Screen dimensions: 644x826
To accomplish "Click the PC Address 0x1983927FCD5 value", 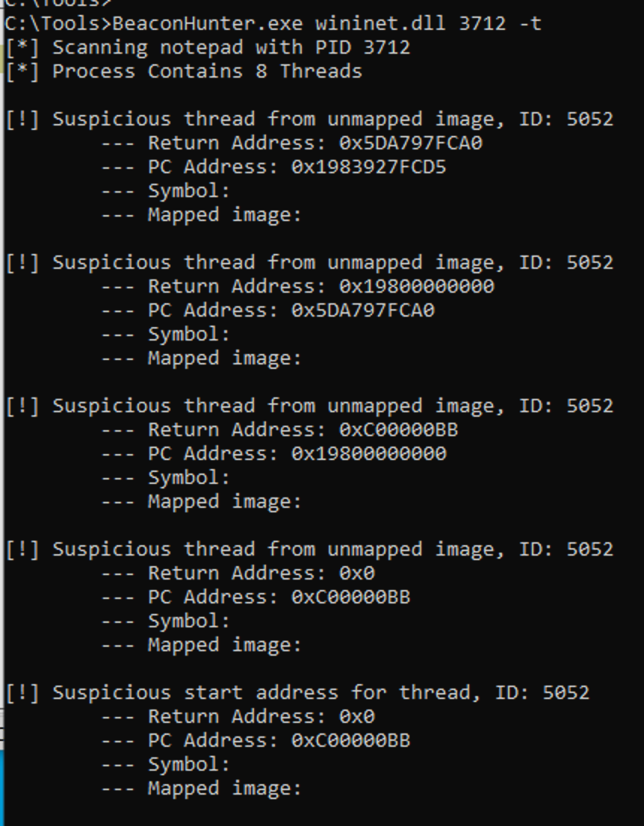I will (368, 167).
